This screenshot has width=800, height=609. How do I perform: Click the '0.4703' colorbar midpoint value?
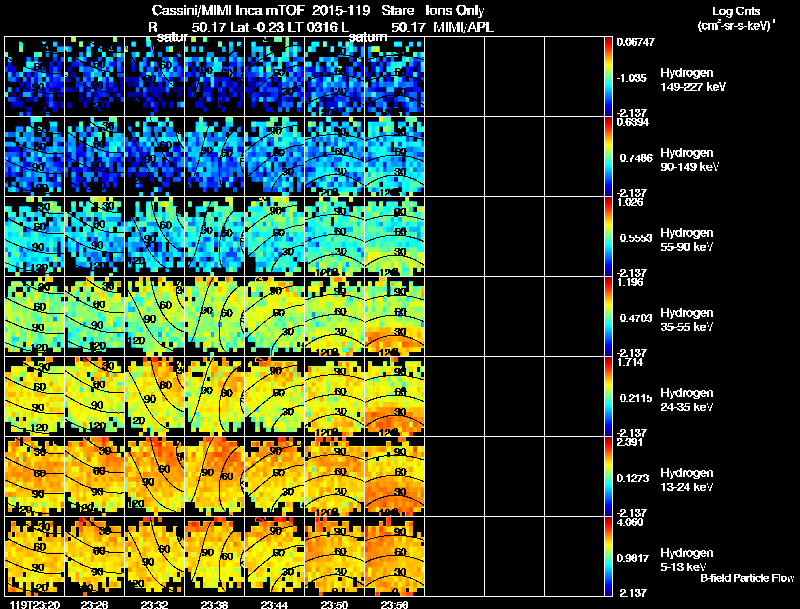(x=636, y=318)
